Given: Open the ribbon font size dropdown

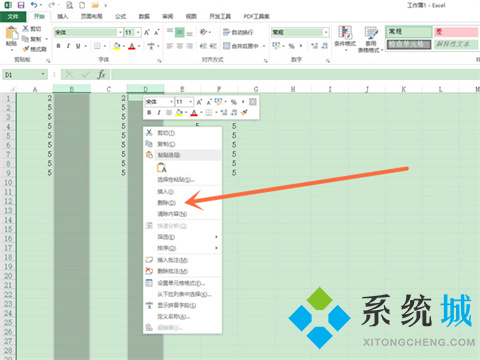Looking at the screenshot, I should pyautogui.click(x=138, y=32).
